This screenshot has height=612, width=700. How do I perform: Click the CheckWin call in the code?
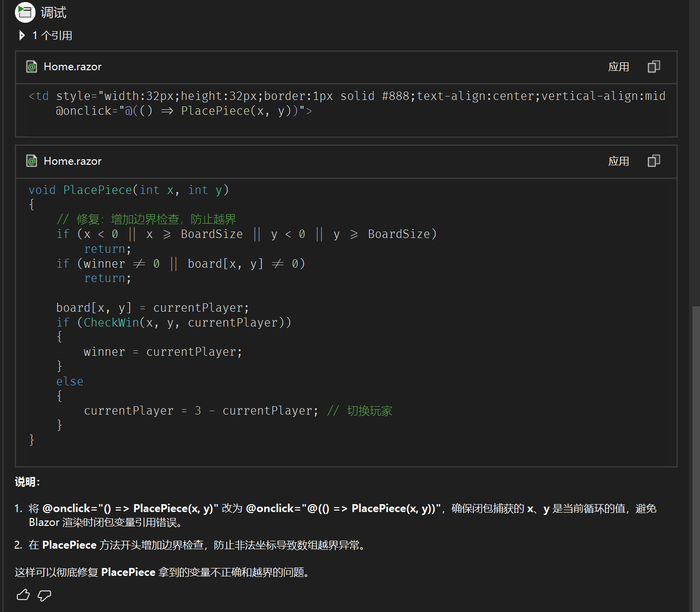pos(111,323)
